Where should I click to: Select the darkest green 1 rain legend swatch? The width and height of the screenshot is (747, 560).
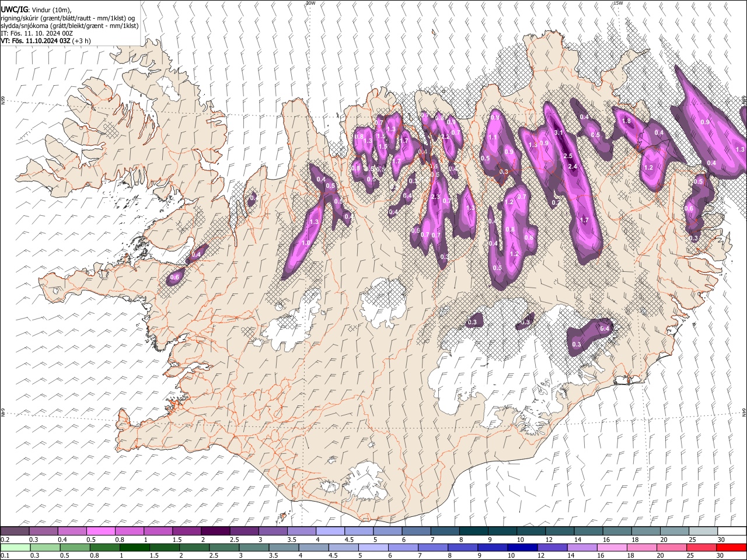pos(134,547)
